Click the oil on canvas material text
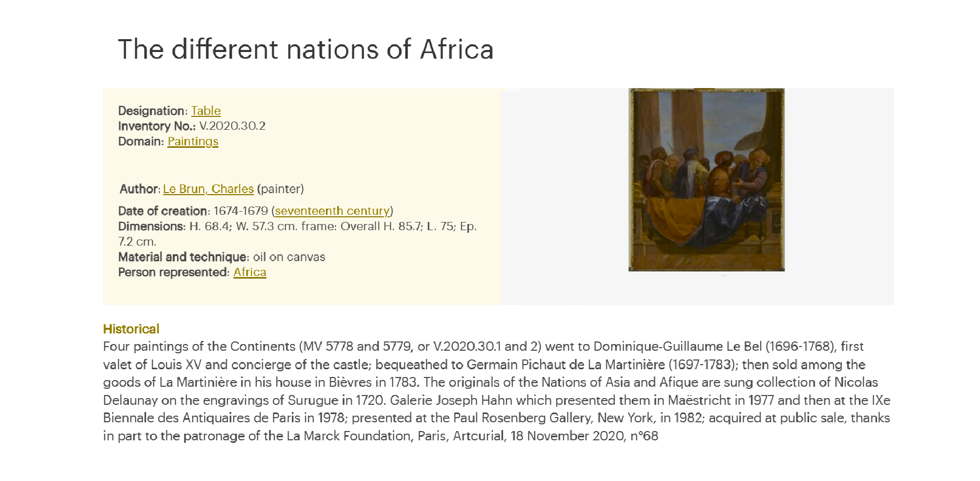This screenshot has width=980, height=481. (289, 257)
